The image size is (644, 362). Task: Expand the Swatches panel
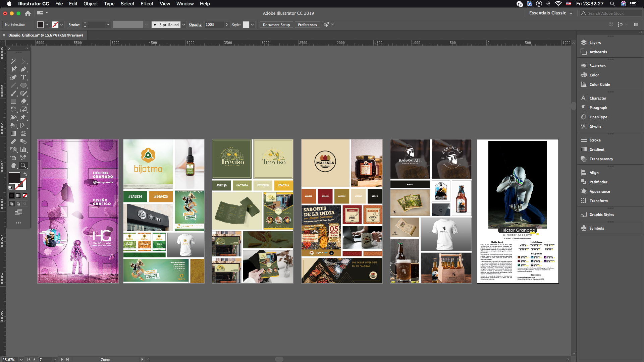598,65
